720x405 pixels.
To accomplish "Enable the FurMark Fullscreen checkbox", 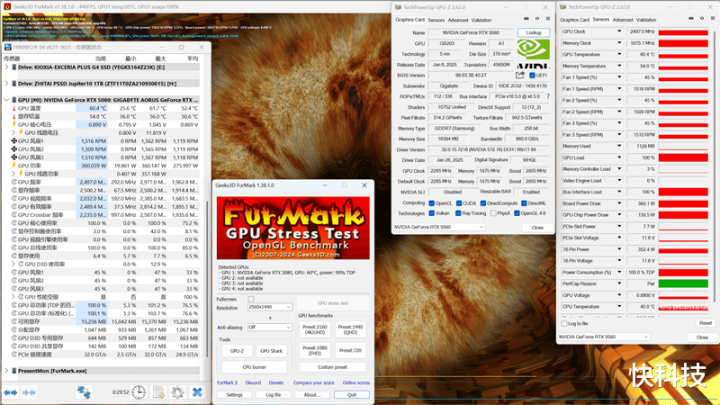I will (x=251, y=299).
